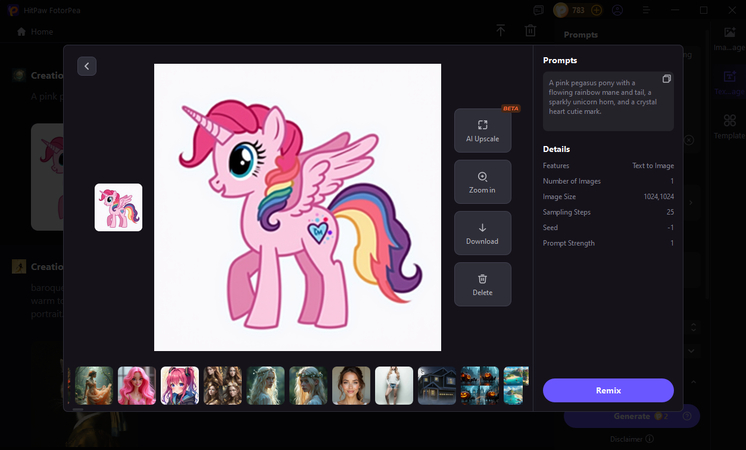Select the forest fairy thumbnail
Screen dimensions: 746x450
click(94, 385)
